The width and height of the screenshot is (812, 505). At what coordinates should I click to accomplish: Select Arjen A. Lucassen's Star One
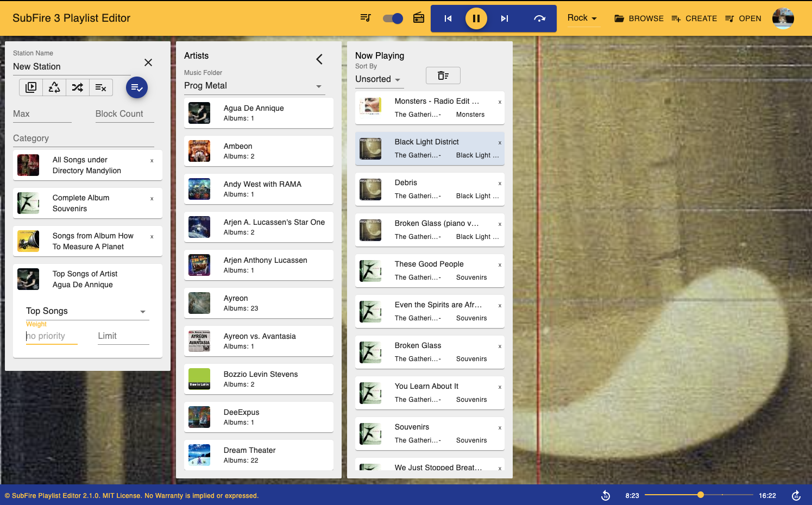click(259, 227)
